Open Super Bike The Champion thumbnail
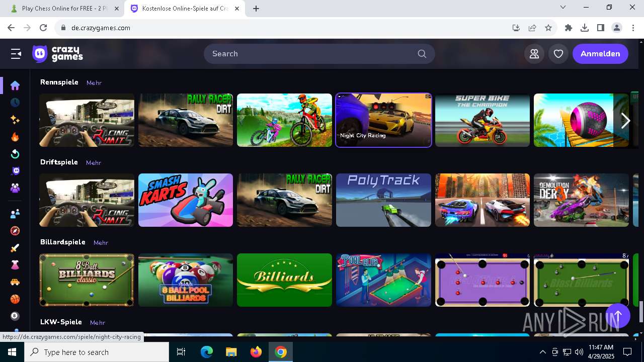The height and width of the screenshot is (362, 644). [x=482, y=120]
